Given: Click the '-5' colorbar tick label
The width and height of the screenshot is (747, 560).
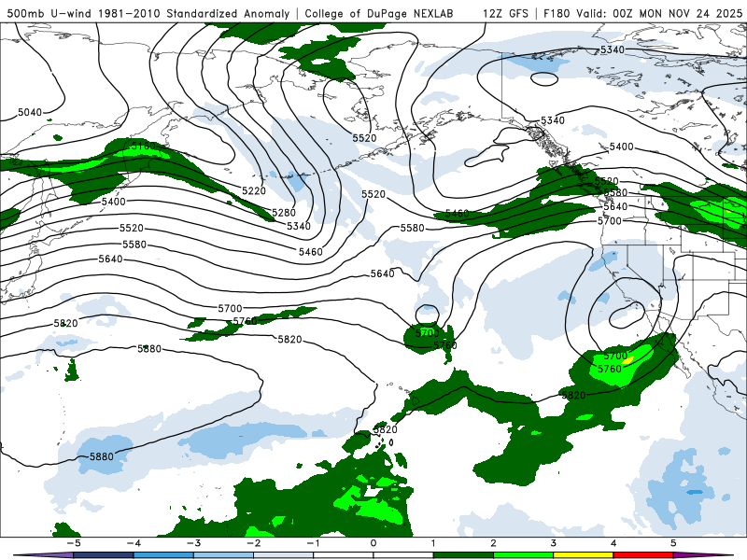Looking at the screenshot, I should click(x=74, y=543).
